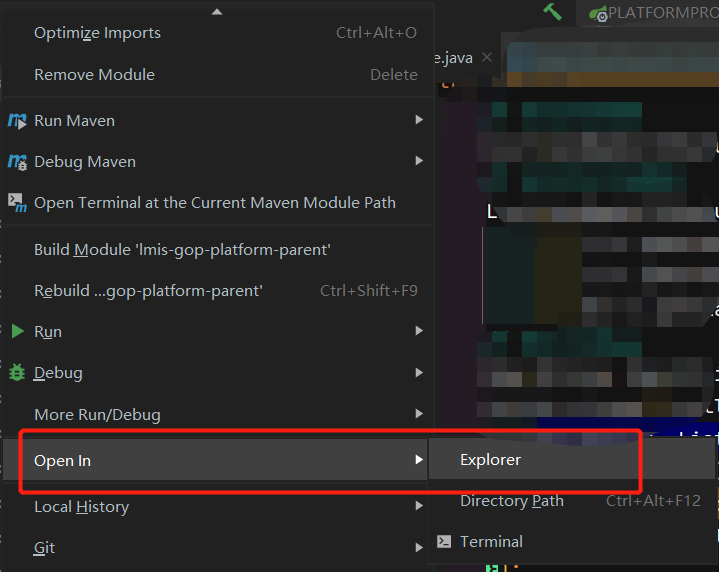Choose Rebuild ...gop-platform-parent' entry
This screenshot has width=719, height=572.
(x=217, y=291)
